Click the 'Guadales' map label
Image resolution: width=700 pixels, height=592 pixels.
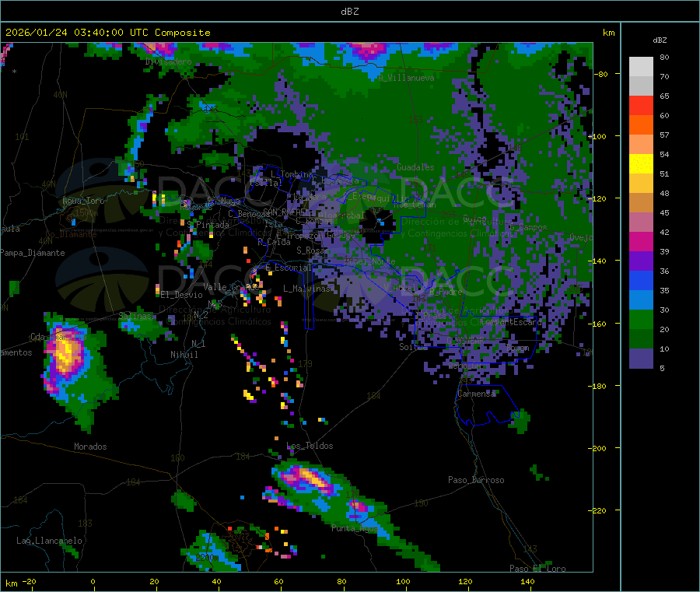coord(415,167)
